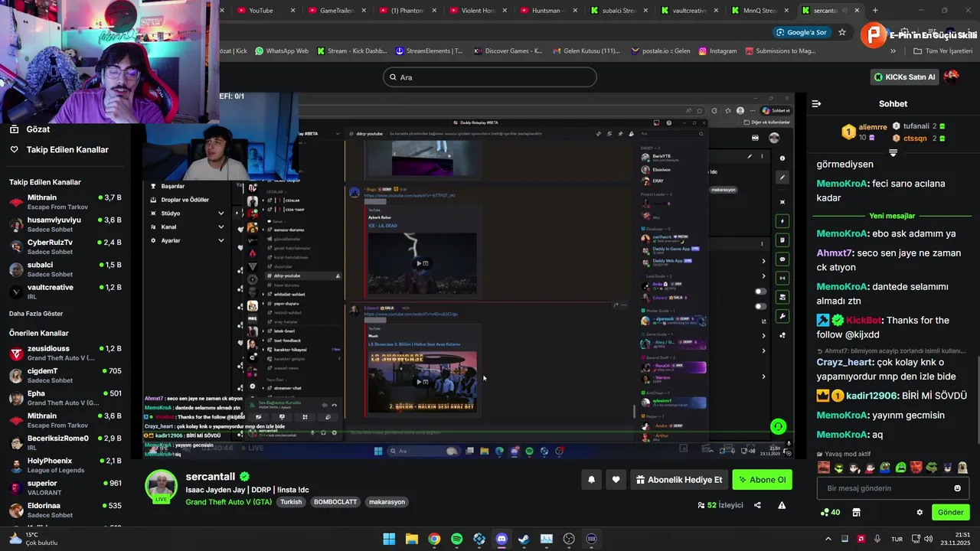
Task: Click the Abone Ol subscribe button
Action: pyautogui.click(x=761, y=480)
